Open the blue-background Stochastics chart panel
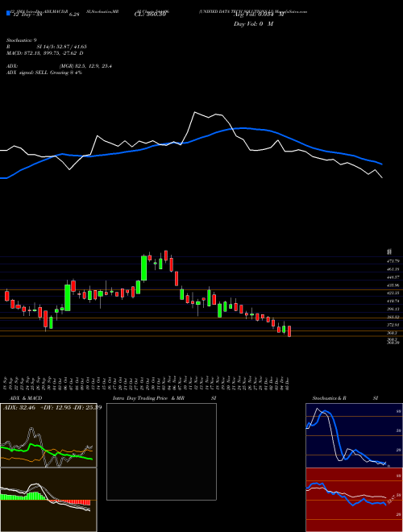The width and height of the screenshot is (403, 532). coord(354,435)
